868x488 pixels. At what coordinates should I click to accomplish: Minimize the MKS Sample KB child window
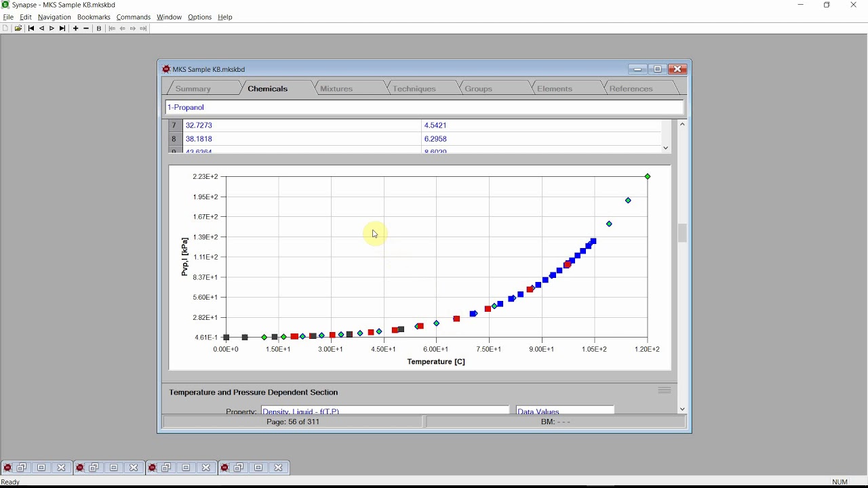[x=637, y=69]
